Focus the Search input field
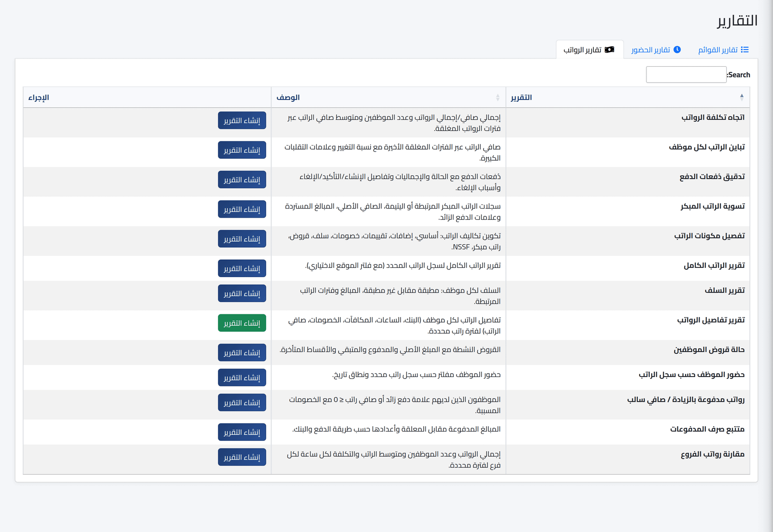The width and height of the screenshot is (773, 532). click(x=686, y=75)
